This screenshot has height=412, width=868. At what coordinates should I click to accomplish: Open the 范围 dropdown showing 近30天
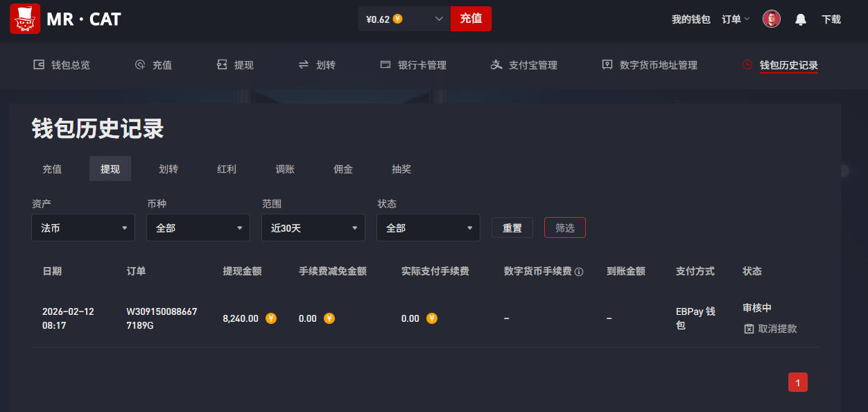click(313, 228)
